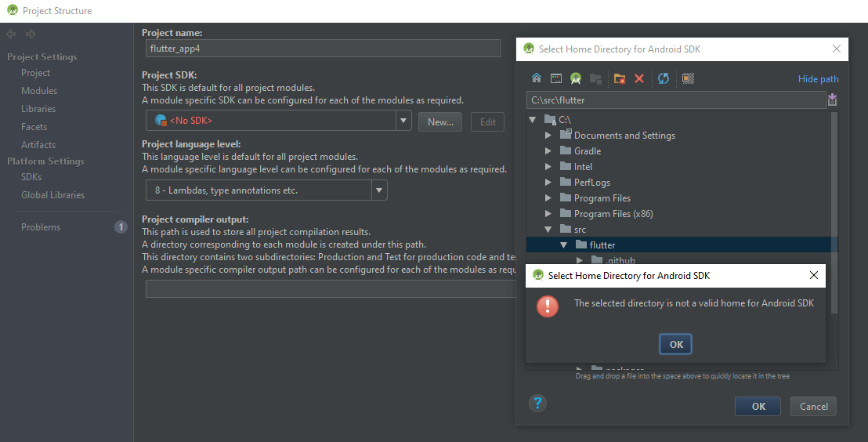Go to the home directory icon

[537, 78]
